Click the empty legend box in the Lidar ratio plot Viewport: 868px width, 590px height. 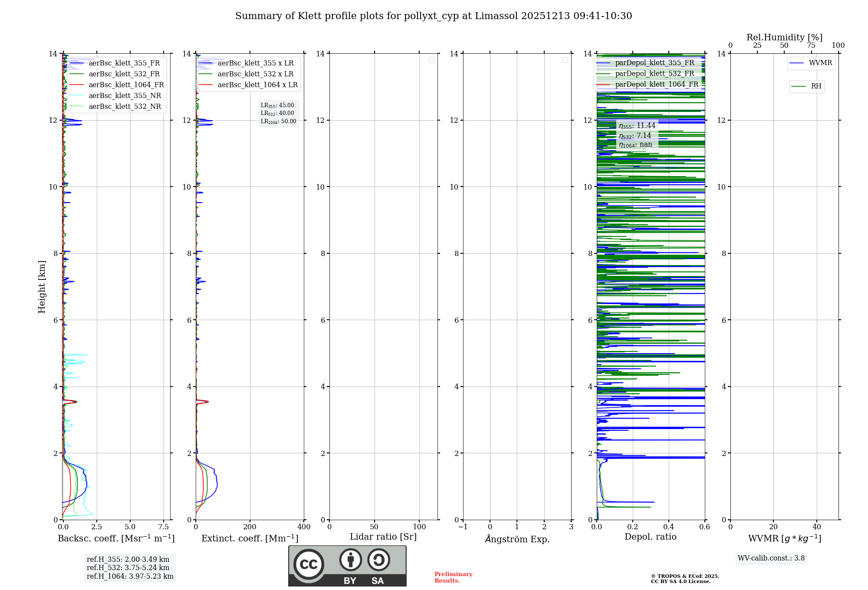(x=431, y=60)
